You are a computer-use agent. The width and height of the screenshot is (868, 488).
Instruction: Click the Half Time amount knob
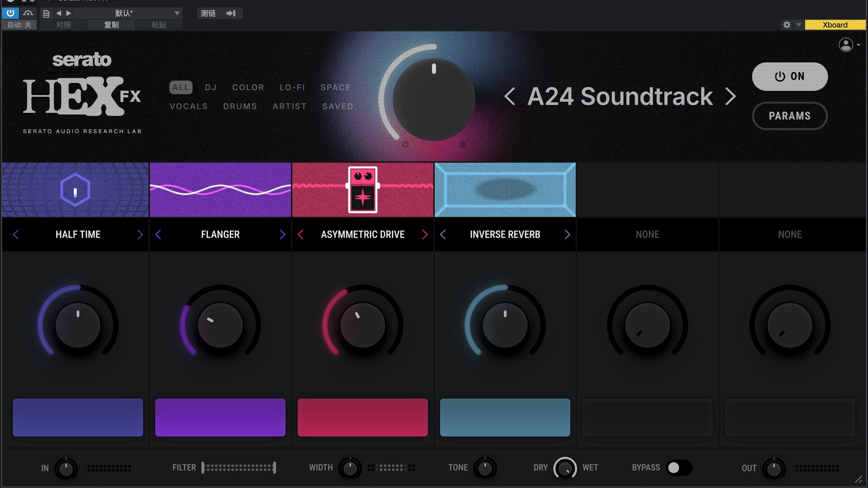coord(78,325)
